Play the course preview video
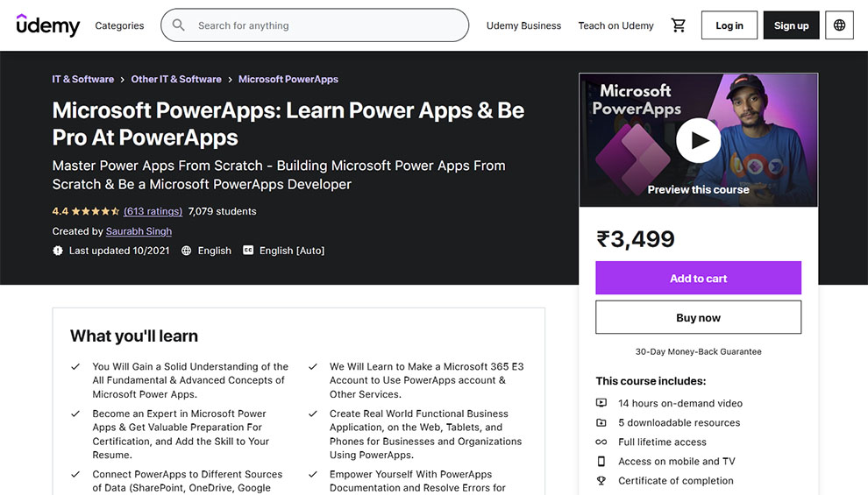The width and height of the screenshot is (868, 495). tap(699, 139)
